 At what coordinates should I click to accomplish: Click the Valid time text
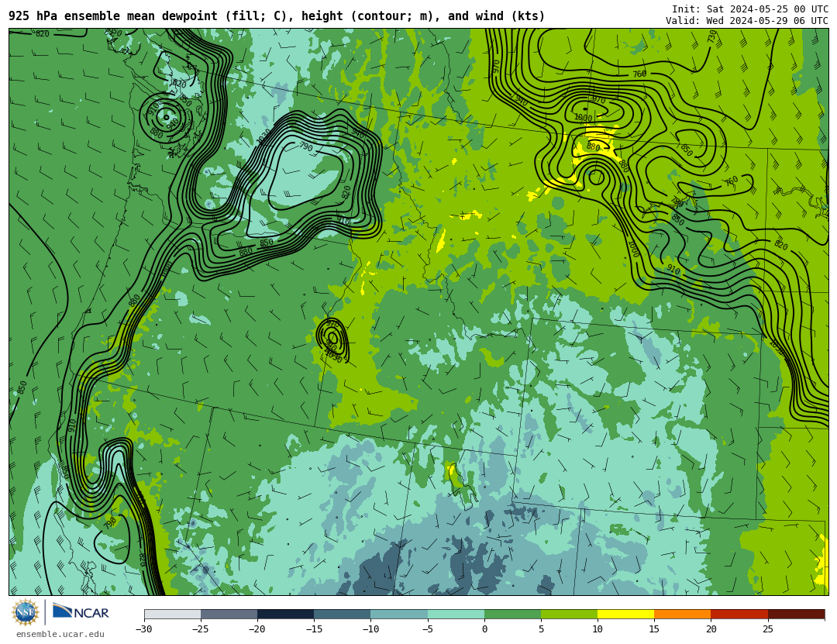[x=747, y=21]
